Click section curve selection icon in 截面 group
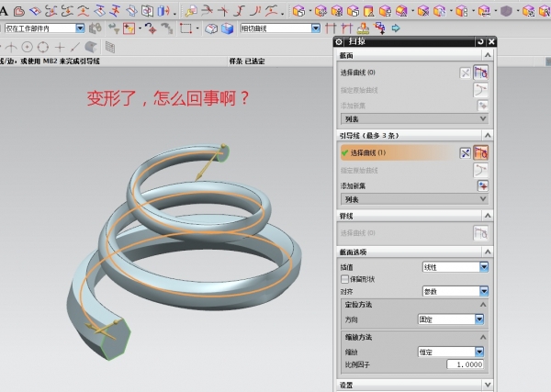 481,72
